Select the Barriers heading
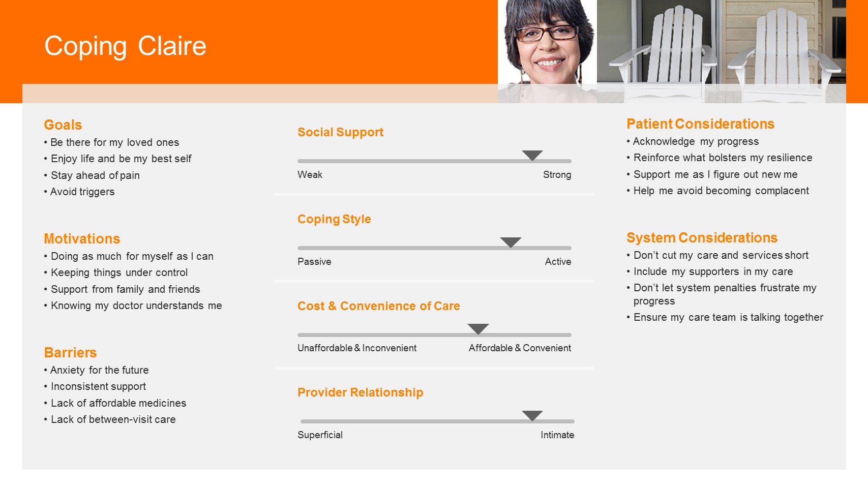 click(x=70, y=352)
